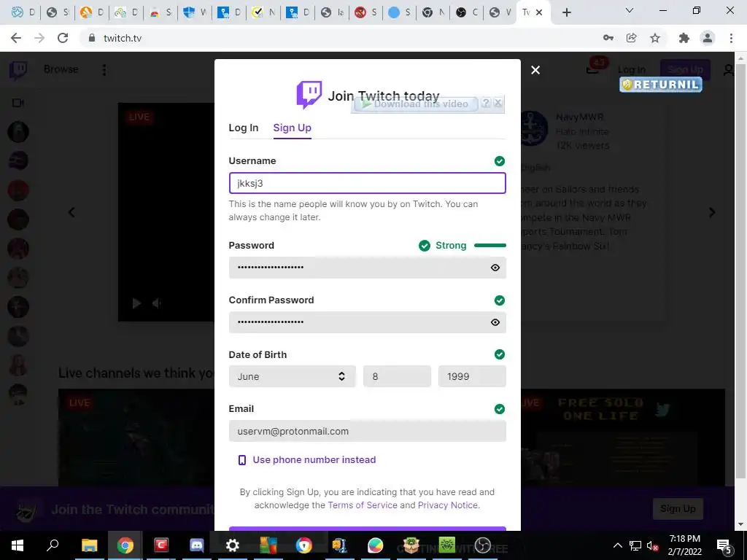Screen dimensions: 747x560
Task: Bookmark this page with the star icon
Action: (x=655, y=38)
